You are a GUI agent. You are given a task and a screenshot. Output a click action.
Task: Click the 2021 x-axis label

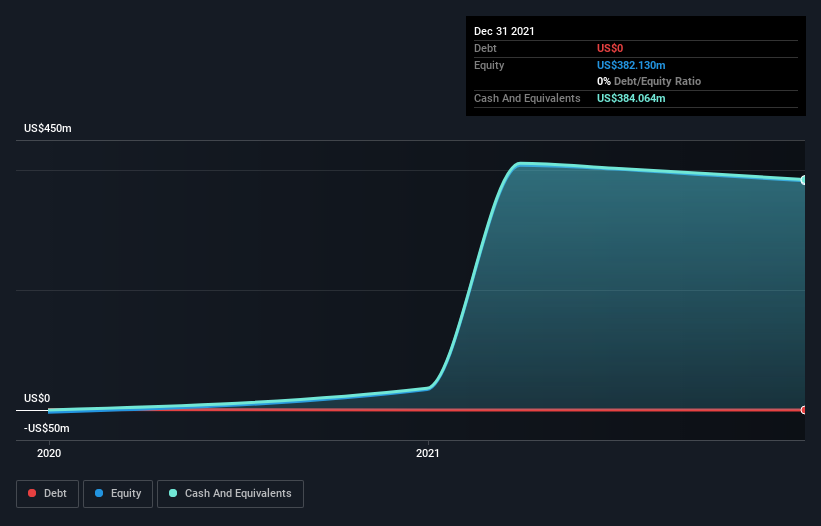(428, 453)
